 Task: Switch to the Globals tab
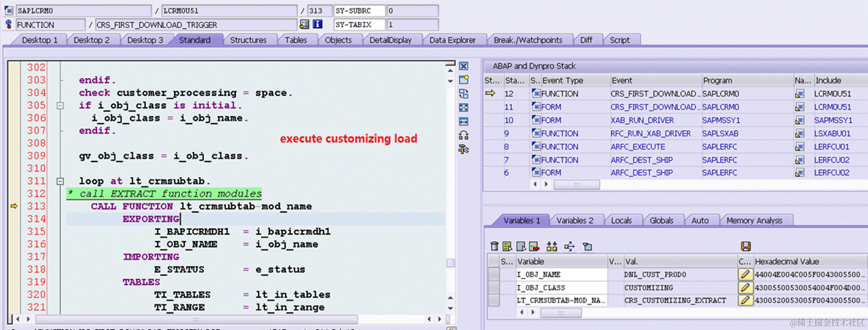tap(661, 220)
